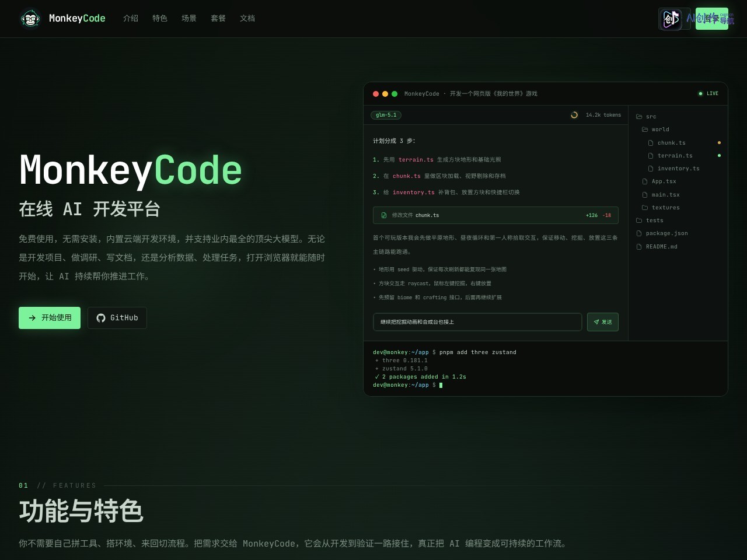Click the 01 // FEATURES label
The height and width of the screenshot is (560, 747).
57,485
